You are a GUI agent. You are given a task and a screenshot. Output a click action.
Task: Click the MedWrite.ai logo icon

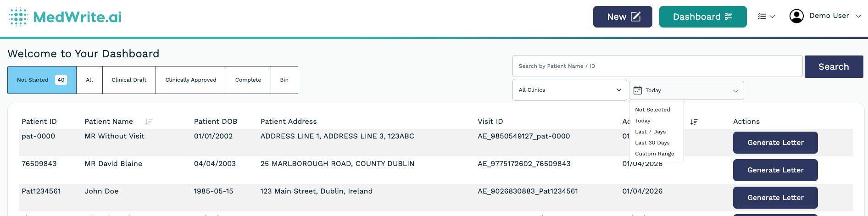coord(18,17)
